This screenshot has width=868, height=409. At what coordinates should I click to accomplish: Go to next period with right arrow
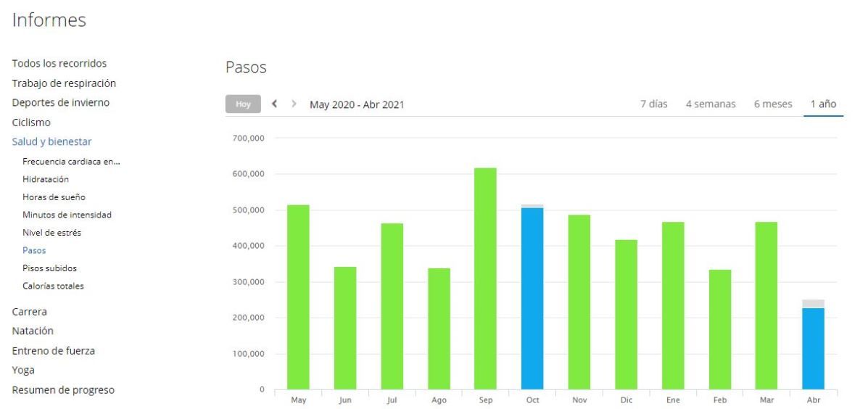click(294, 104)
